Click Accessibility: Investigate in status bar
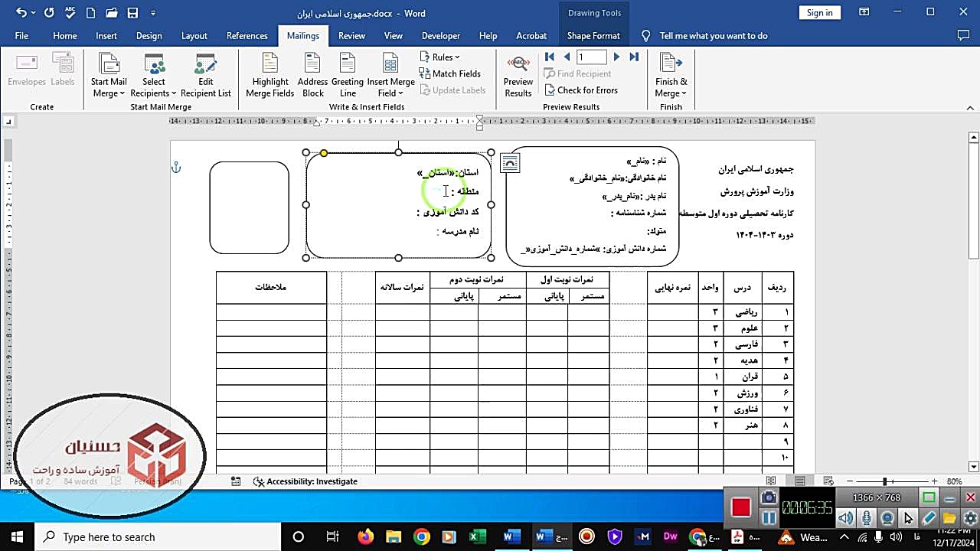The height and width of the screenshot is (551, 980). (305, 481)
